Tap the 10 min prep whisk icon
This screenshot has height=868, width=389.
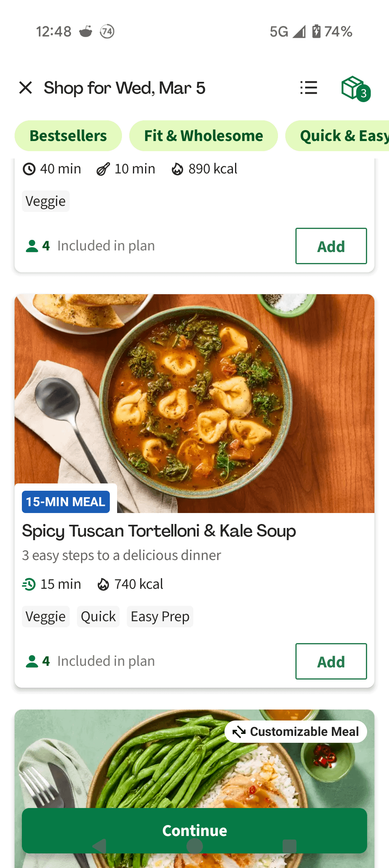pyautogui.click(x=103, y=169)
